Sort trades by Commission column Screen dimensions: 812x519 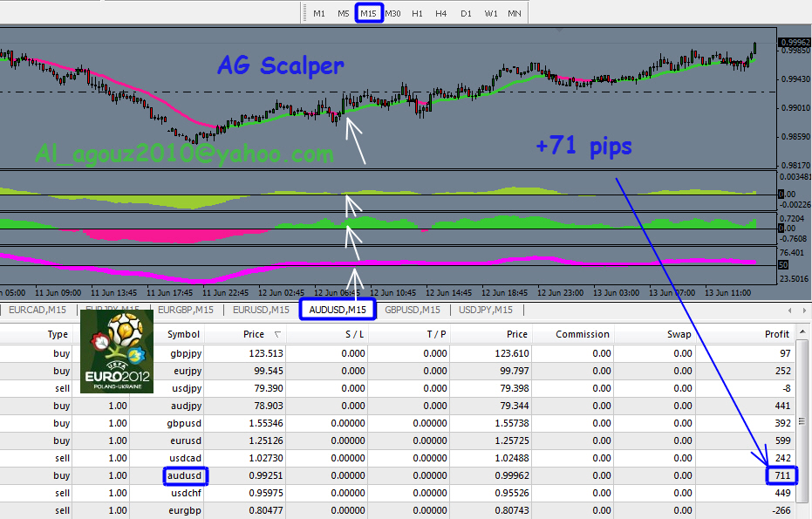click(x=583, y=334)
